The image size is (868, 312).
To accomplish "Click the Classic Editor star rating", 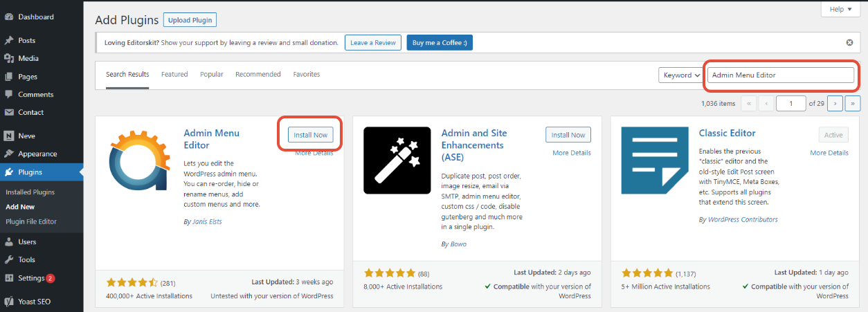I will pyautogui.click(x=647, y=273).
